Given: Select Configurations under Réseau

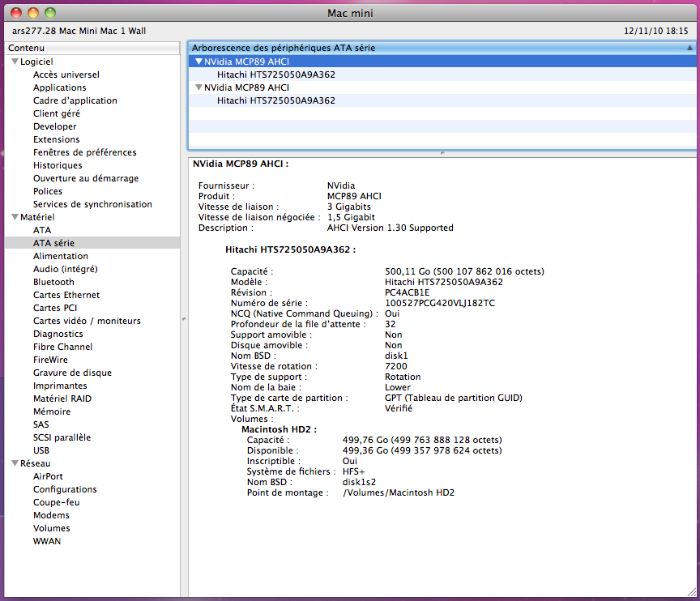Looking at the screenshot, I should pyautogui.click(x=65, y=489).
